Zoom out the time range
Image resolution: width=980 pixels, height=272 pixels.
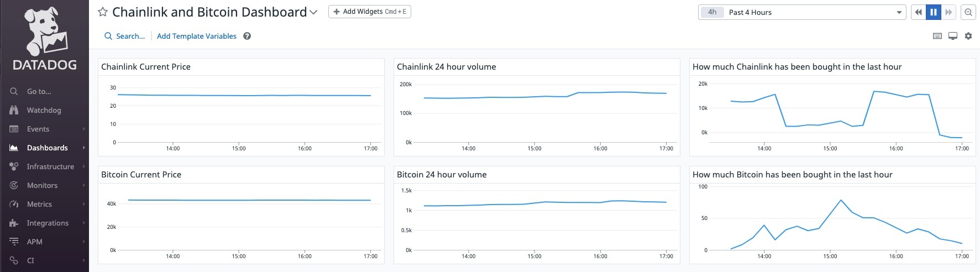click(x=968, y=12)
